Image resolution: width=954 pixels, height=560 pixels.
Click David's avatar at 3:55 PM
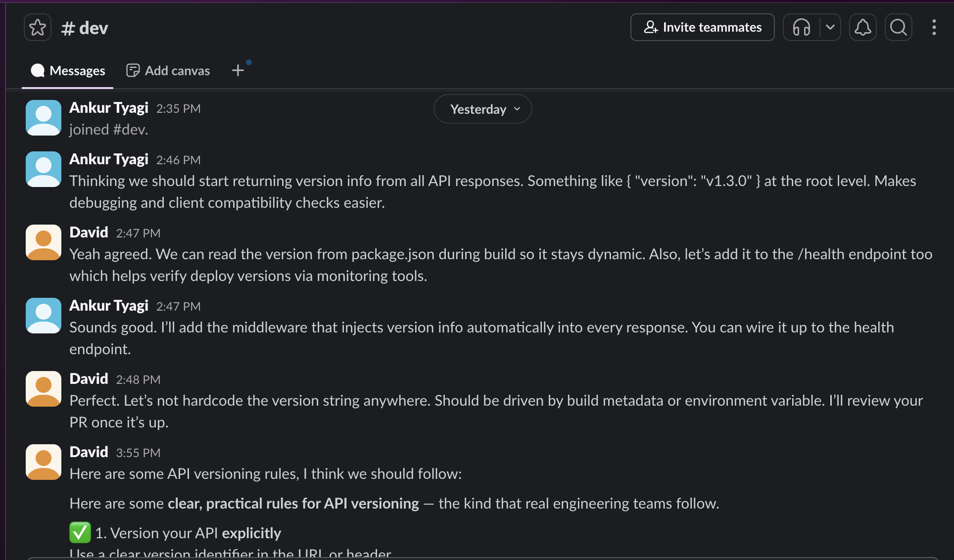(44, 462)
